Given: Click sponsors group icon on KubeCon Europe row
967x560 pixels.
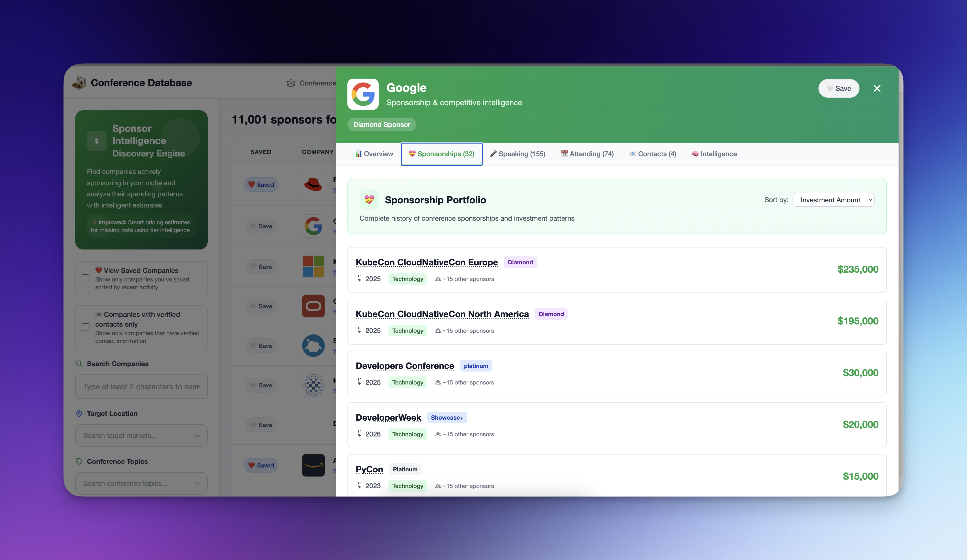Looking at the screenshot, I should click(x=438, y=279).
